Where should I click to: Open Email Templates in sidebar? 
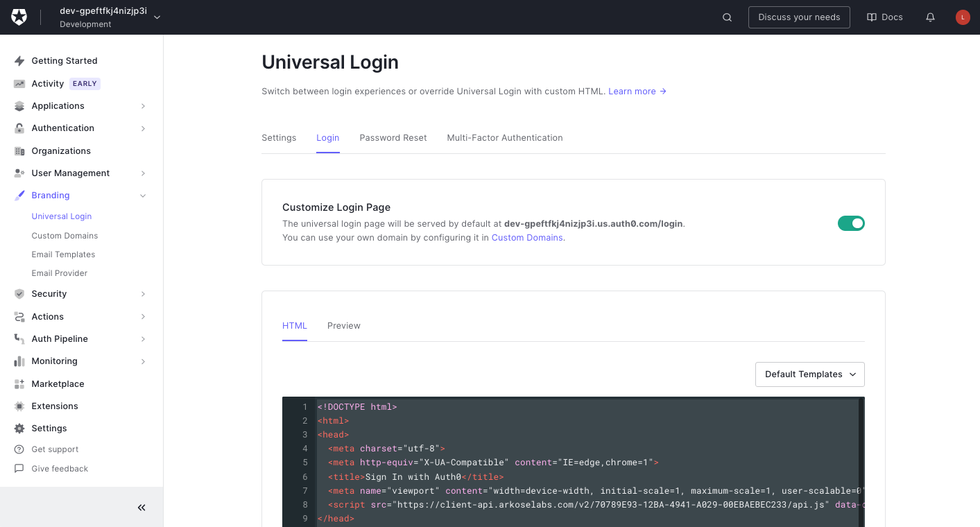[x=63, y=254]
